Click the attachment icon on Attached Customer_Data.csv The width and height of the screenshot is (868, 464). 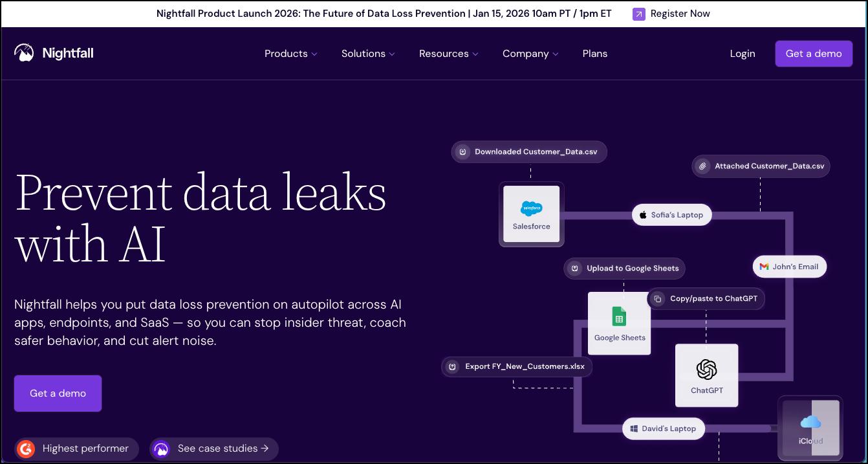[703, 166]
